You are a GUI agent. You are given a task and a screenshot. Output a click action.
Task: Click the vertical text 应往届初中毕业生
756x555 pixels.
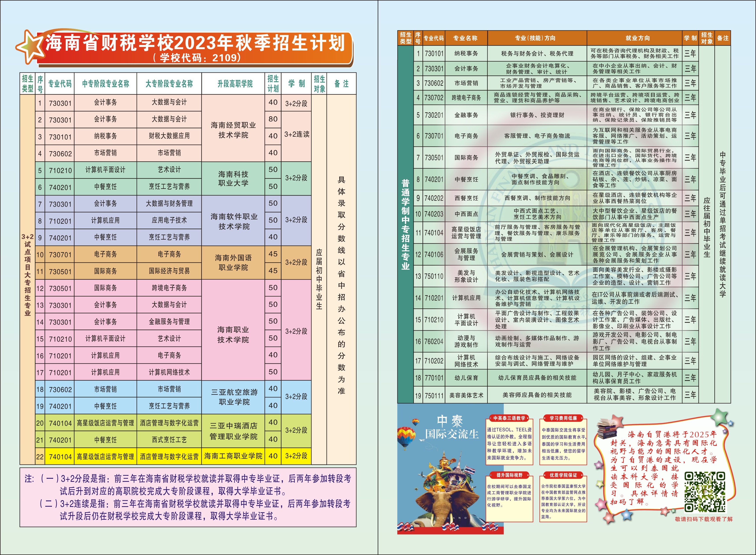(707, 227)
